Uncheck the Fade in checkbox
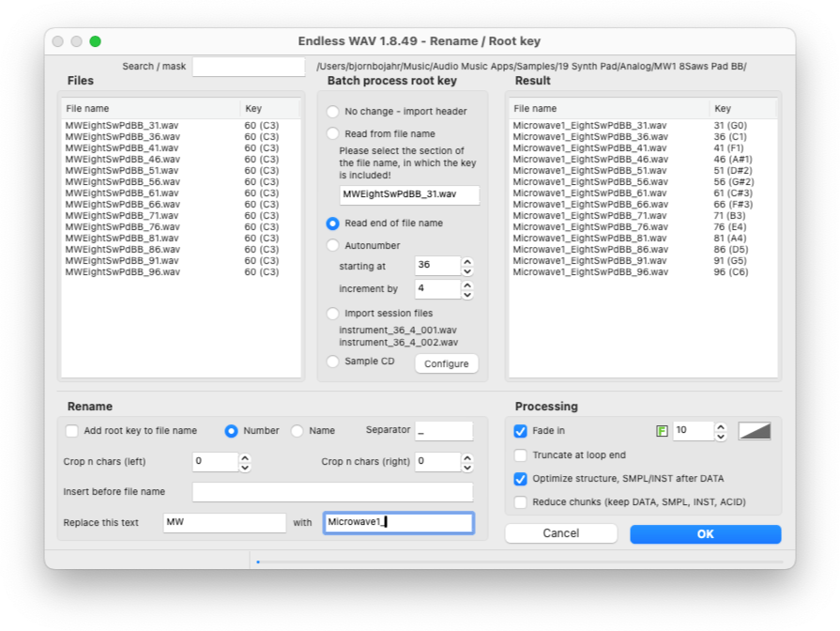The width and height of the screenshot is (840, 631). point(520,431)
